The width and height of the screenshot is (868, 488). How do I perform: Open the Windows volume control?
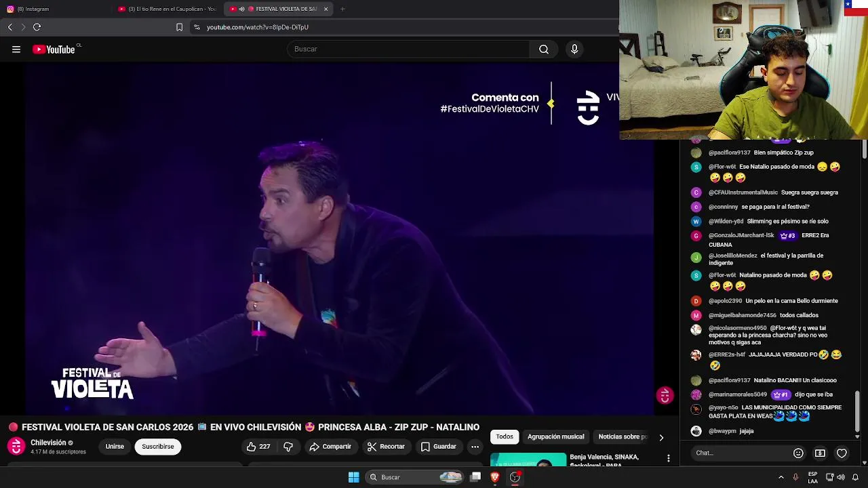pyautogui.click(x=842, y=477)
